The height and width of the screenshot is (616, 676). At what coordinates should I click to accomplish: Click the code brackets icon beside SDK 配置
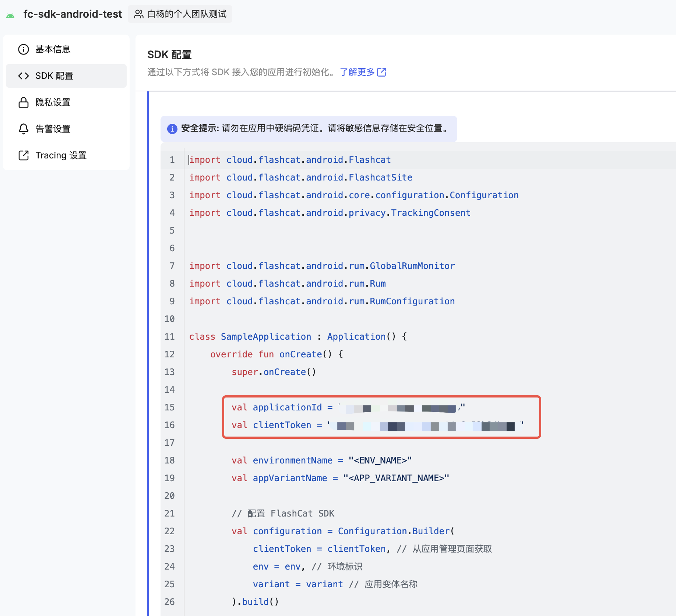click(24, 76)
